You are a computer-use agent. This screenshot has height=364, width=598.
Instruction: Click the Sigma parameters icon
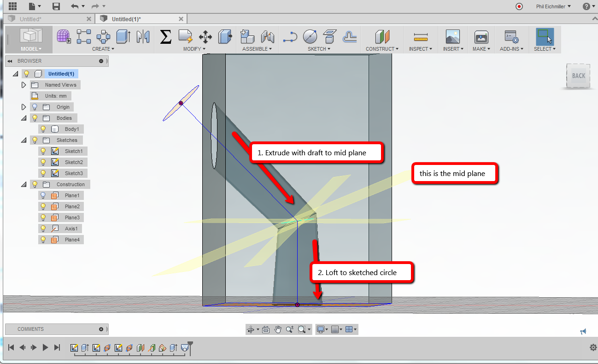click(x=166, y=37)
